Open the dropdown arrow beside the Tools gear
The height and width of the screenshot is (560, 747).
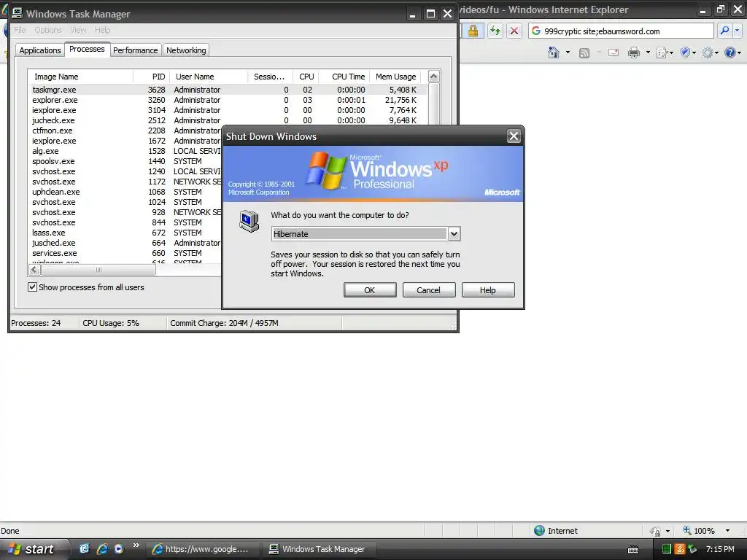pos(716,52)
